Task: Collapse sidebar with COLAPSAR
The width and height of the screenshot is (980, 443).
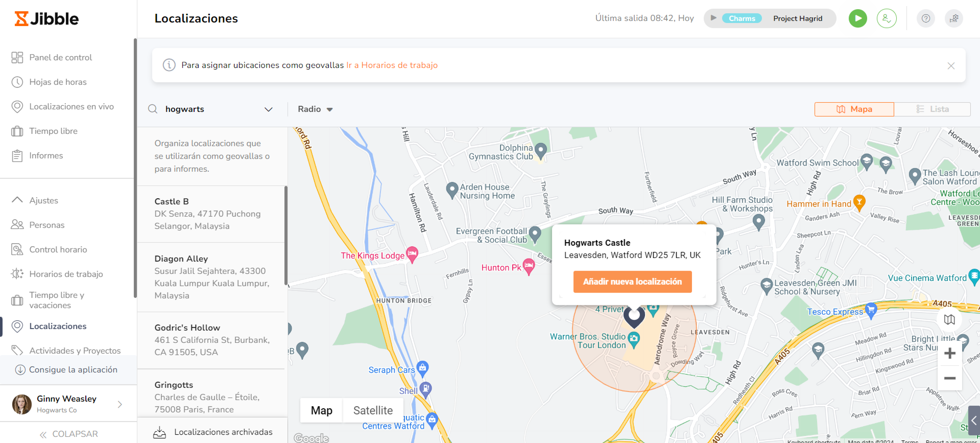Action: click(x=68, y=434)
